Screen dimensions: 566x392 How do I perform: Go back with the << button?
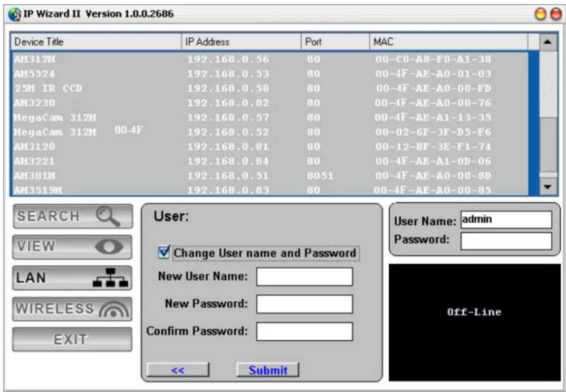178,370
